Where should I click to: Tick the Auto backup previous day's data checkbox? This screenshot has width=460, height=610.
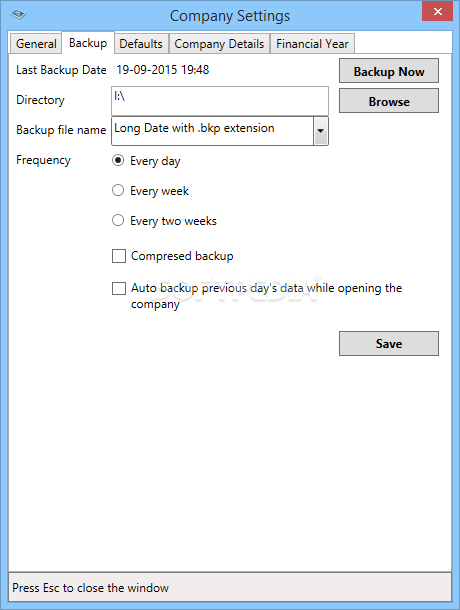119,288
